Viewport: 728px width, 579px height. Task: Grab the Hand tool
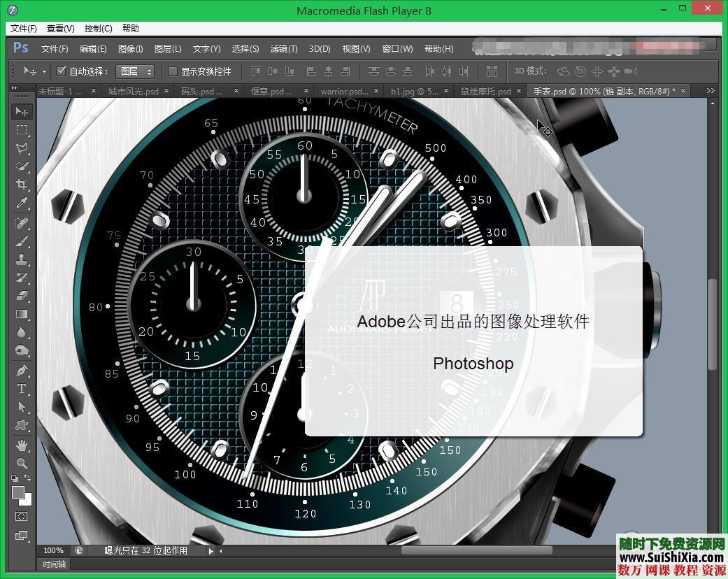pos(21,443)
